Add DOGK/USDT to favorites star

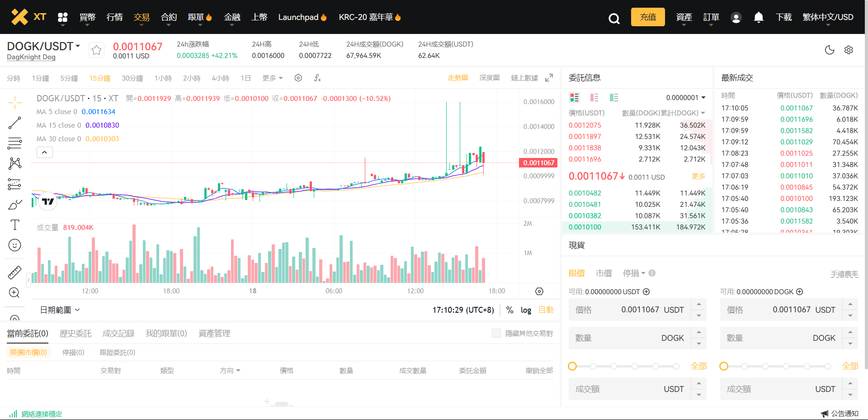(x=96, y=50)
